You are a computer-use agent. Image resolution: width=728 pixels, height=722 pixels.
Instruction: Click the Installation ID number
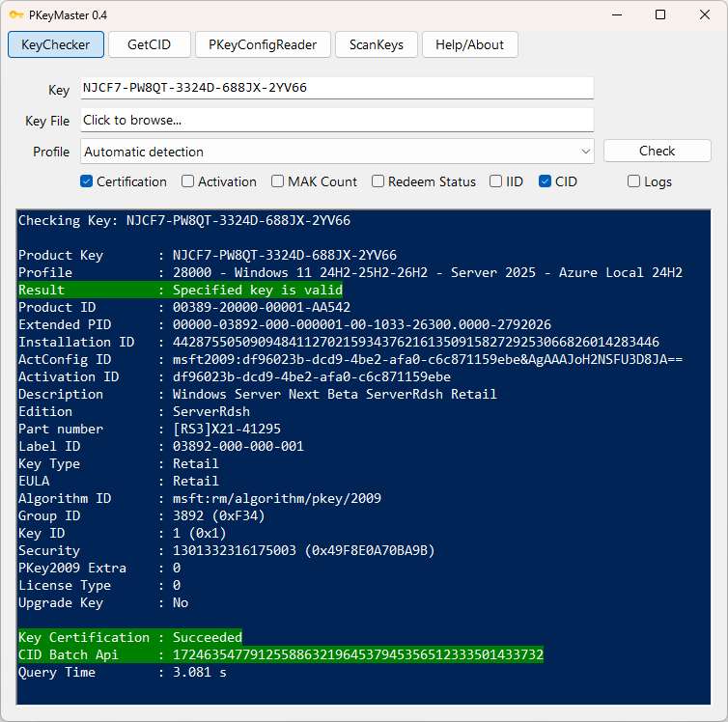416,342
